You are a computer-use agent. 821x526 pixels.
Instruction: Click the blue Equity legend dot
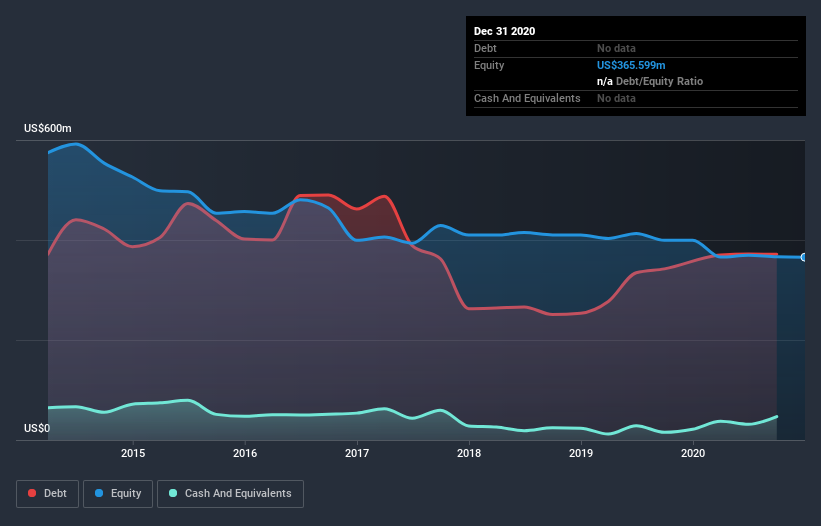99,493
